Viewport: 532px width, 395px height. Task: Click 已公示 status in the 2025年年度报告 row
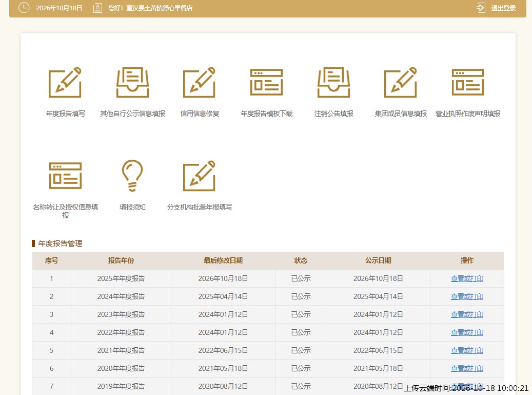point(301,278)
